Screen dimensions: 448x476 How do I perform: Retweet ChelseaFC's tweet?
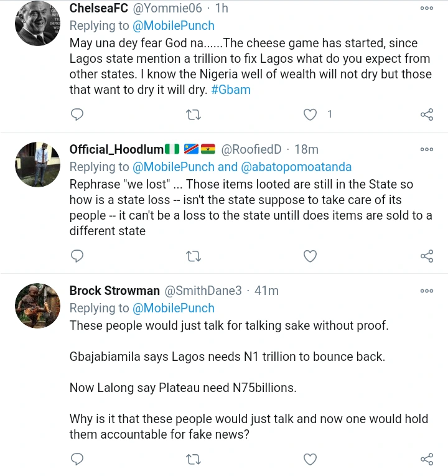[194, 114]
